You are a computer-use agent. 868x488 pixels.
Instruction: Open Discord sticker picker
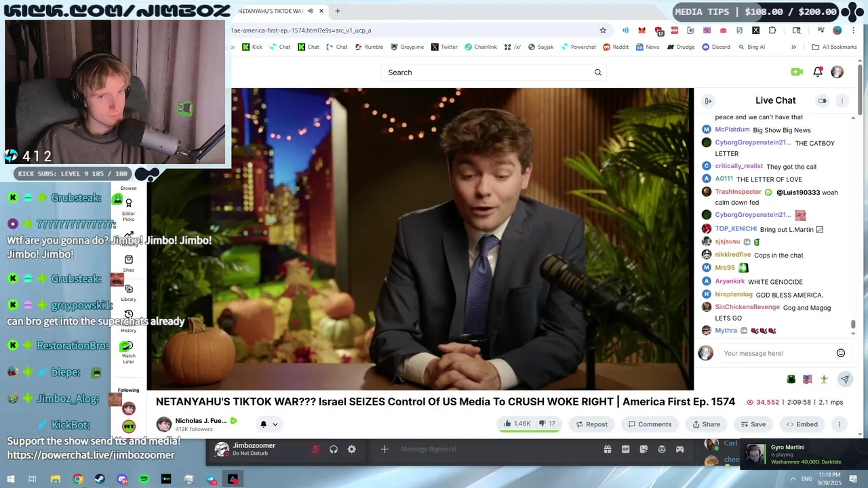click(644, 449)
